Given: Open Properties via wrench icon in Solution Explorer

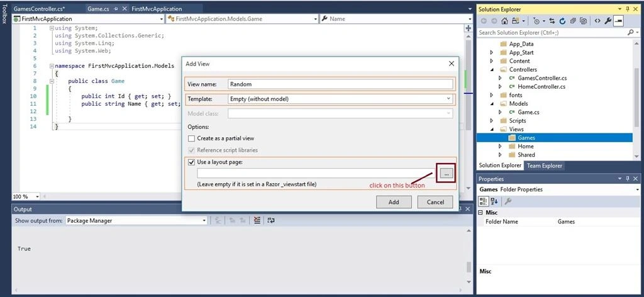Looking at the screenshot, I should pos(608,21).
